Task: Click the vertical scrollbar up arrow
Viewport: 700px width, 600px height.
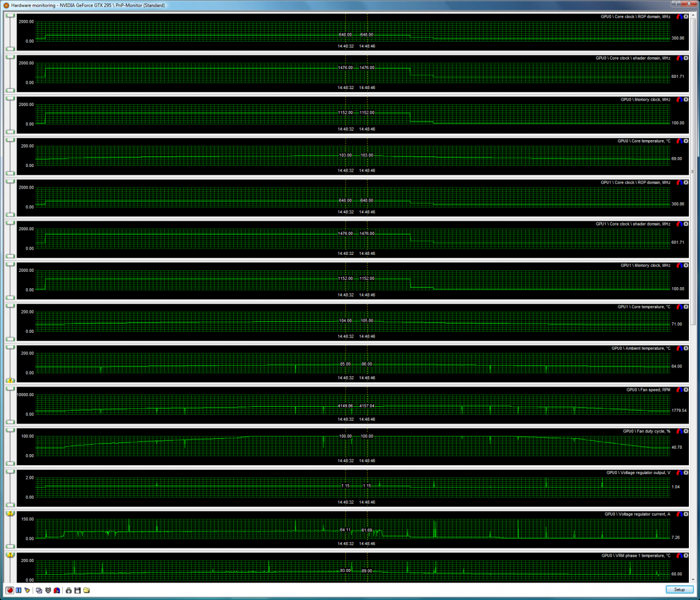Action: pyautogui.click(x=693, y=15)
